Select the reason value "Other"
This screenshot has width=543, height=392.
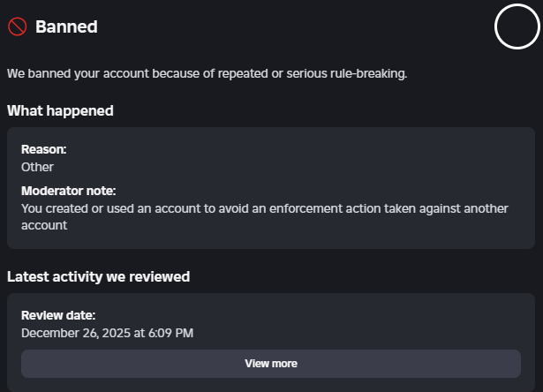pos(37,166)
